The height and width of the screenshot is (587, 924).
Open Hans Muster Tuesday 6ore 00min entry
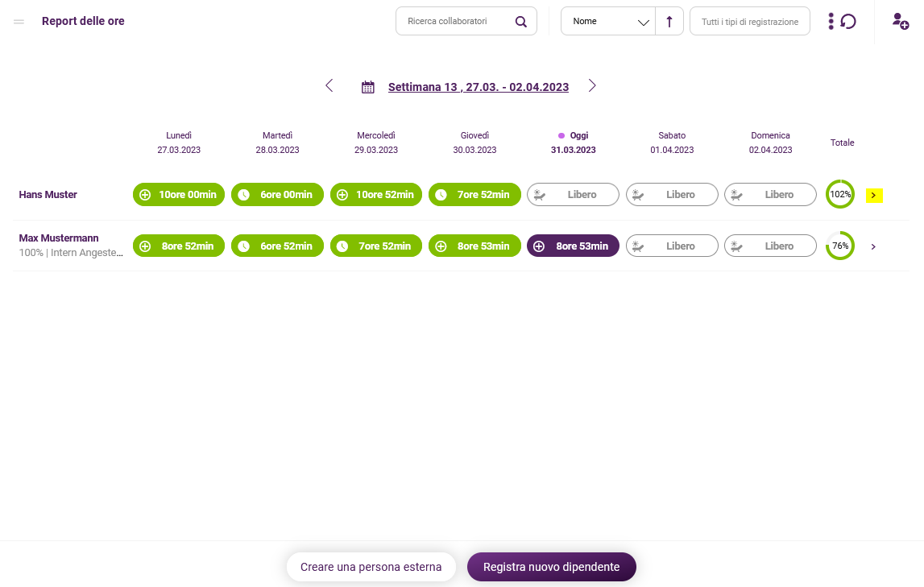coord(278,195)
